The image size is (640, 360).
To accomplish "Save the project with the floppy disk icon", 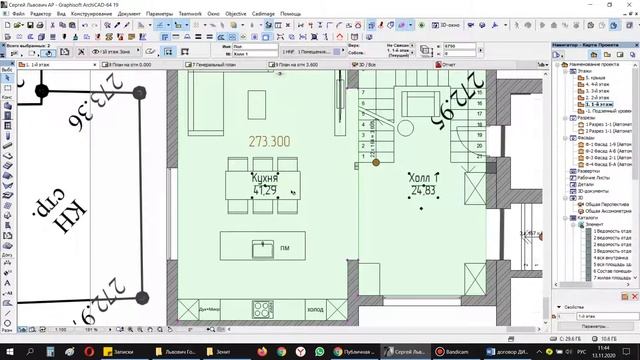I will click(x=30, y=25).
